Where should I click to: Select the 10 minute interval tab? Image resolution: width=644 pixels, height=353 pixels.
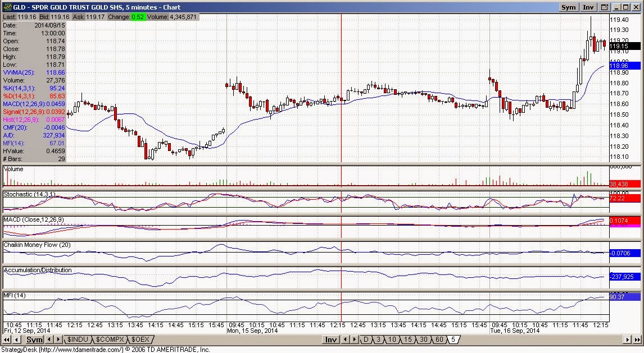pyautogui.click(x=392, y=340)
